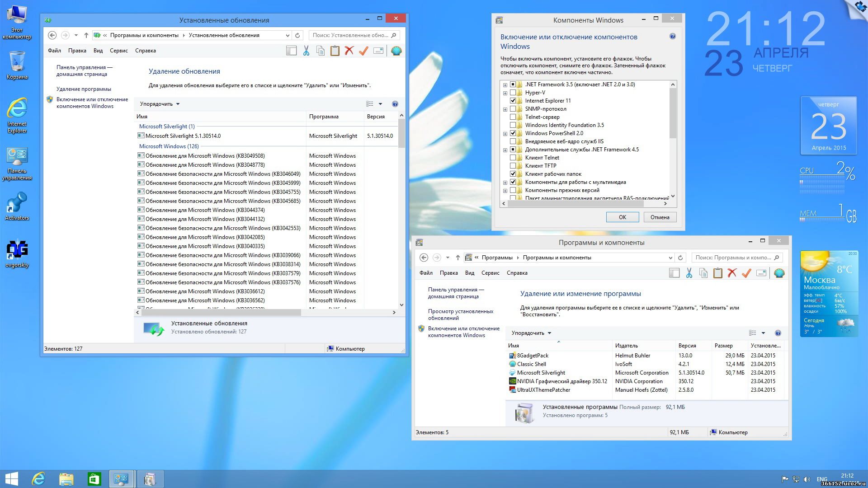Open Справка menu in Programs and Components window
This screenshot has width=868, height=488.
click(x=517, y=273)
